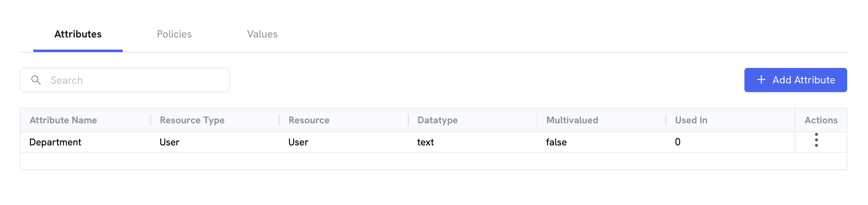The height and width of the screenshot is (205, 868).
Task: Switch to the Values tab
Action: pos(262,34)
